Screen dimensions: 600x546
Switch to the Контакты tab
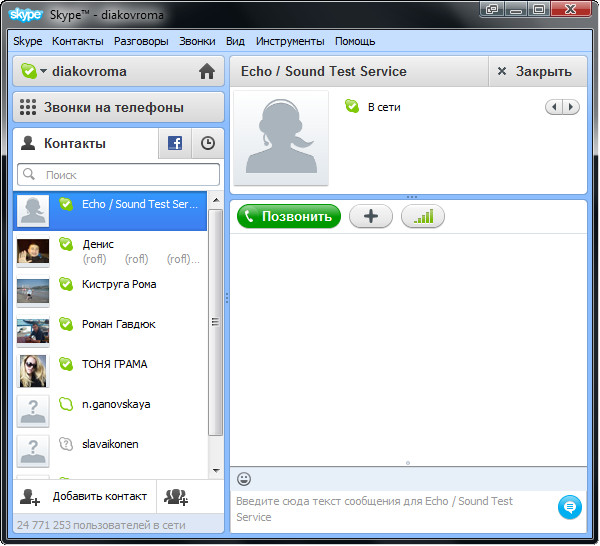tap(86, 143)
